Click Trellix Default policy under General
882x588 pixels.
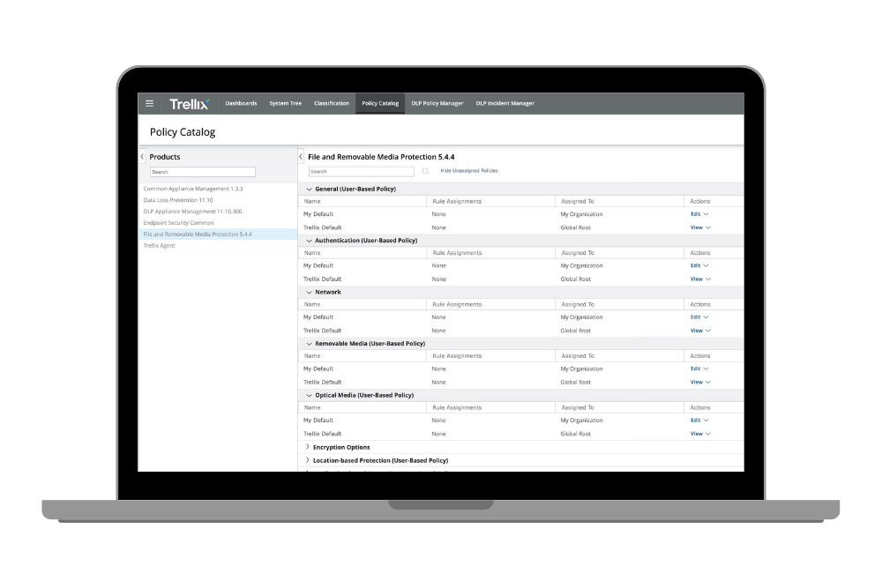click(322, 227)
